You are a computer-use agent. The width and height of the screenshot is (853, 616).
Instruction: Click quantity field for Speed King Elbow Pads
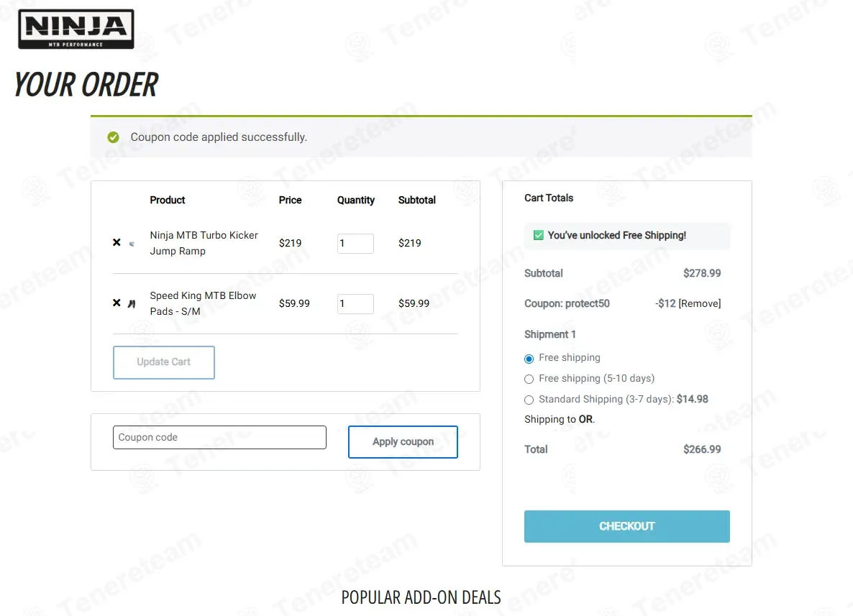tap(355, 304)
